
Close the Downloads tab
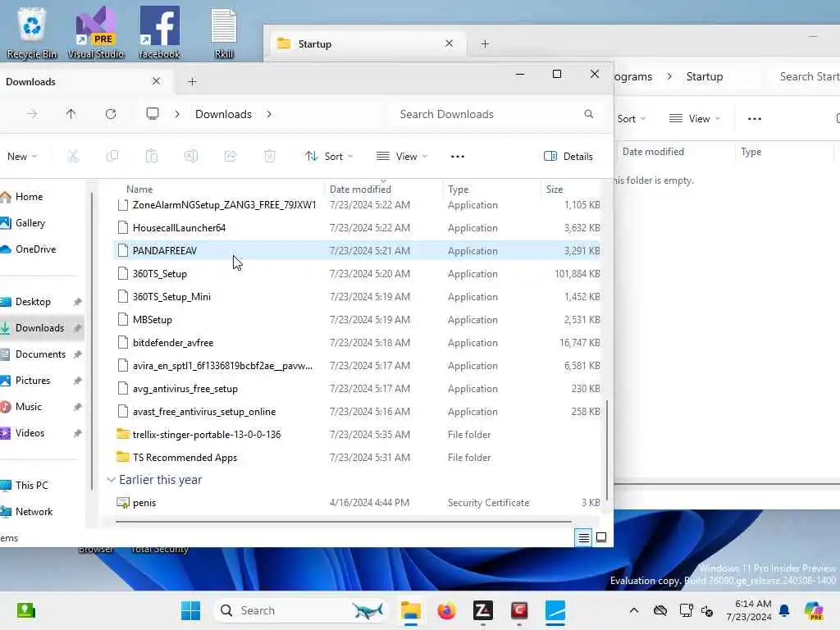156,81
